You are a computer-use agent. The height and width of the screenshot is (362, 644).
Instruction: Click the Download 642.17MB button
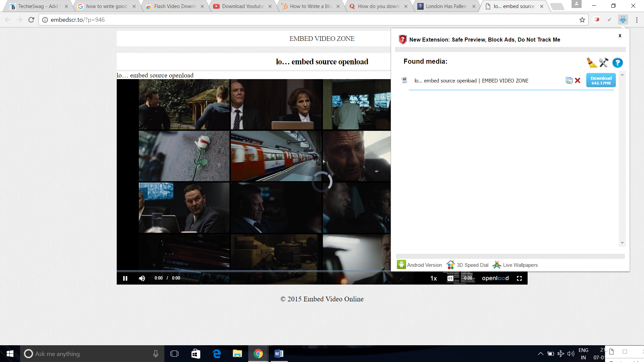pyautogui.click(x=601, y=80)
